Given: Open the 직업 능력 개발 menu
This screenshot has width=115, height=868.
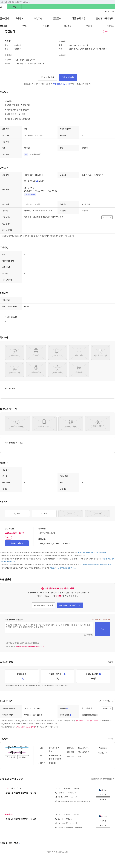Looking at the screenshot, I should point(79,19).
